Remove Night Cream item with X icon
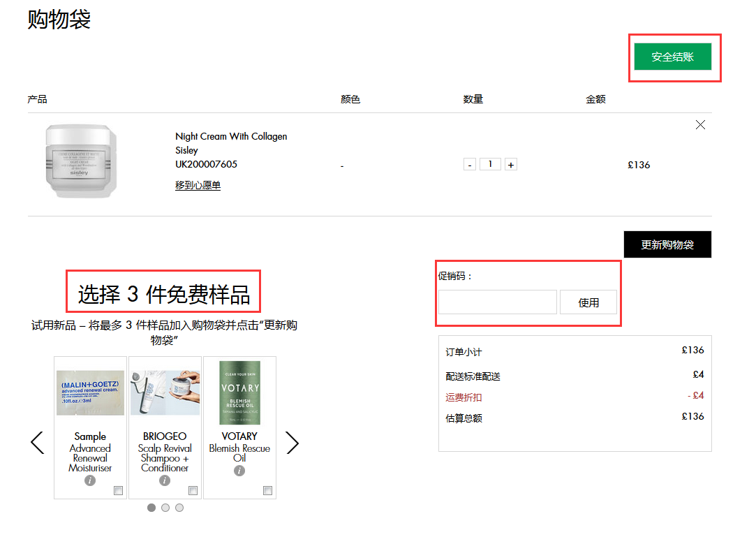Image resolution: width=756 pixels, height=544 pixels. point(700,125)
